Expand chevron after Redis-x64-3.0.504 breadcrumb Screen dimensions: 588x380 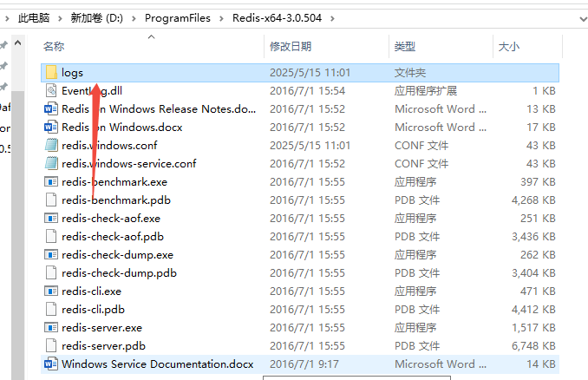click(x=333, y=18)
